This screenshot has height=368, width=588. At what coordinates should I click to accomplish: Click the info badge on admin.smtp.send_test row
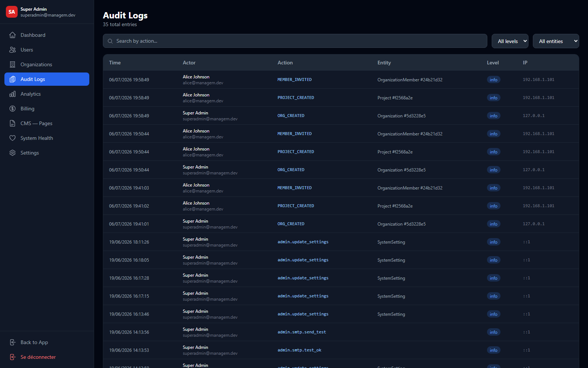(494, 332)
